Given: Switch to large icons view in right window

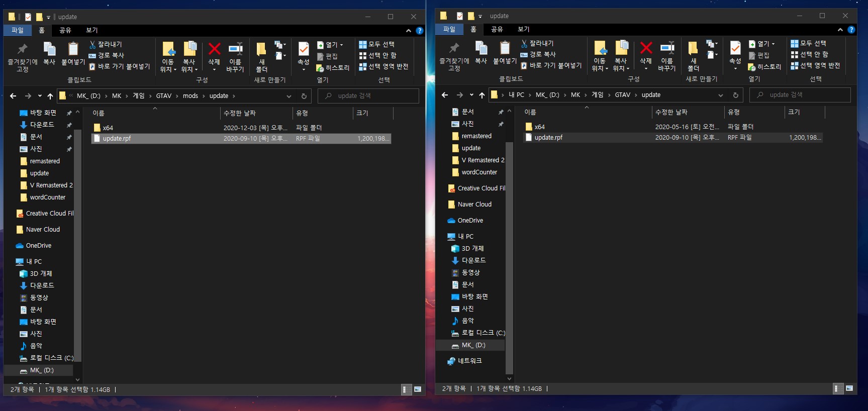Looking at the screenshot, I should tap(849, 388).
